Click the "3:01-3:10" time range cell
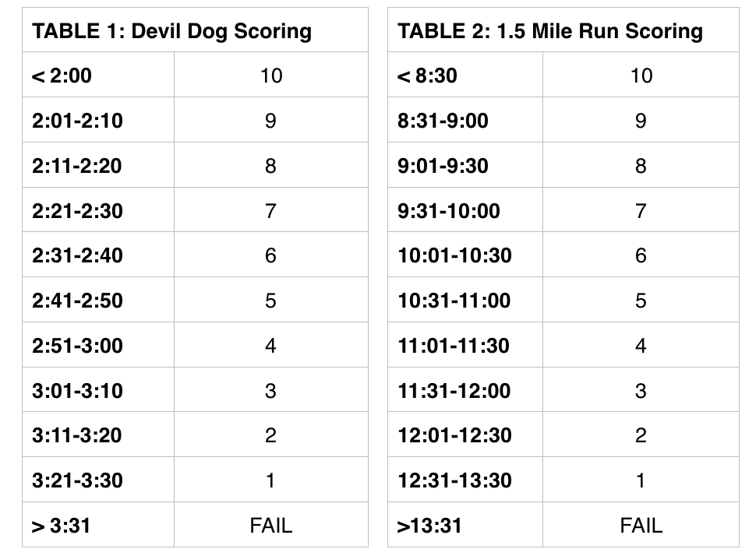This screenshot has height=556, width=756. pos(77,390)
